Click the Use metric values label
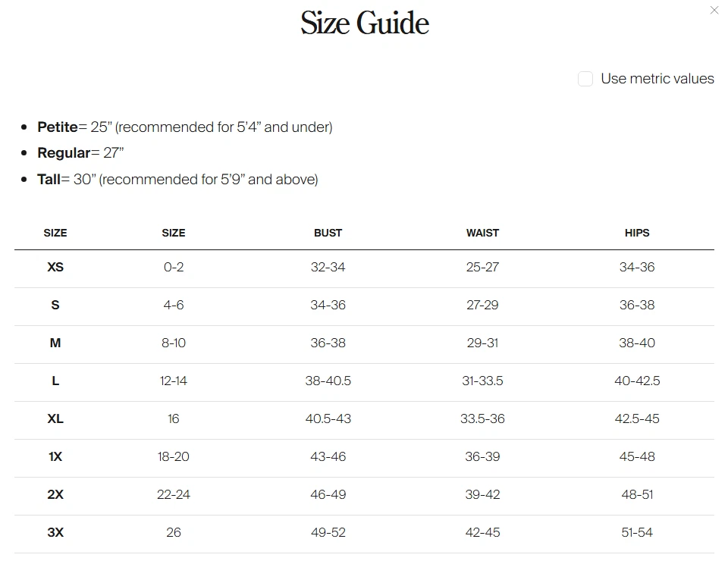 point(657,79)
